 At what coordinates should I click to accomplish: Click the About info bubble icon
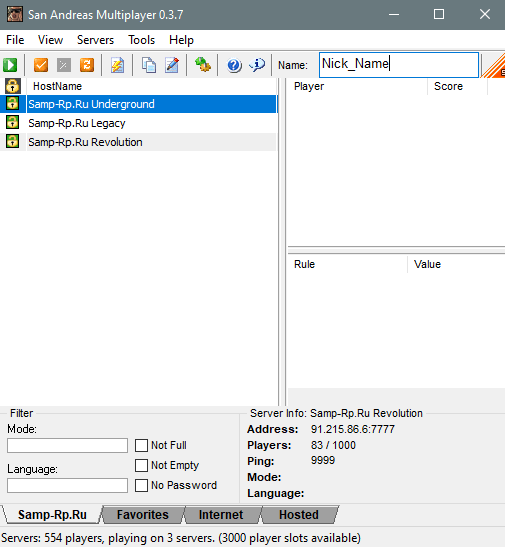(x=257, y=65)
